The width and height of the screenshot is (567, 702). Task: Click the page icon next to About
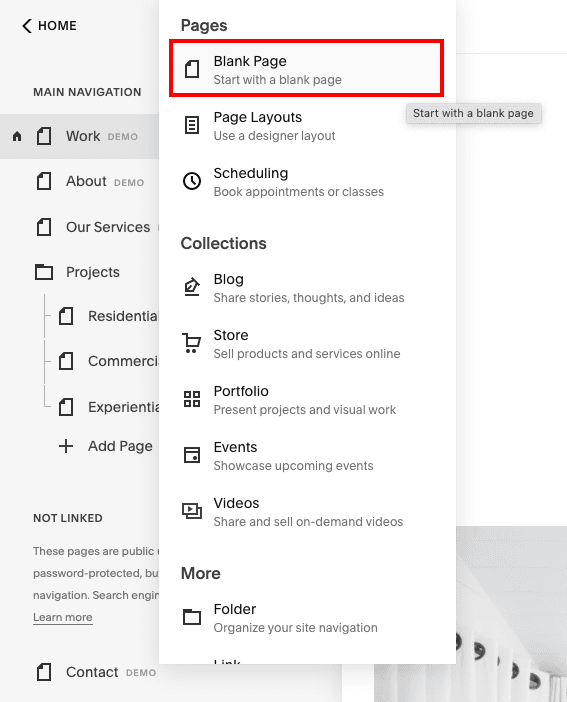pyautogui.click(x=44, y=181)
